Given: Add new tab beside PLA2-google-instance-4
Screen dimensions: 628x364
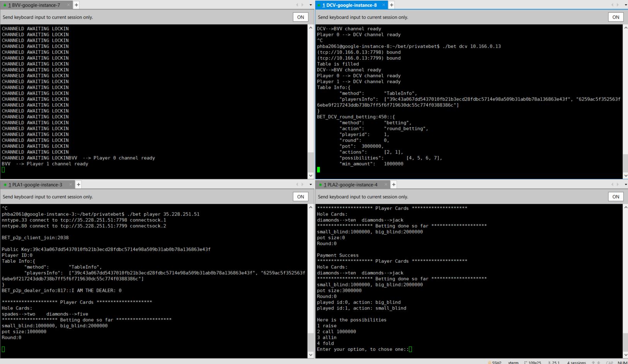Looking at the screenshot, I should tap(394, 185).
